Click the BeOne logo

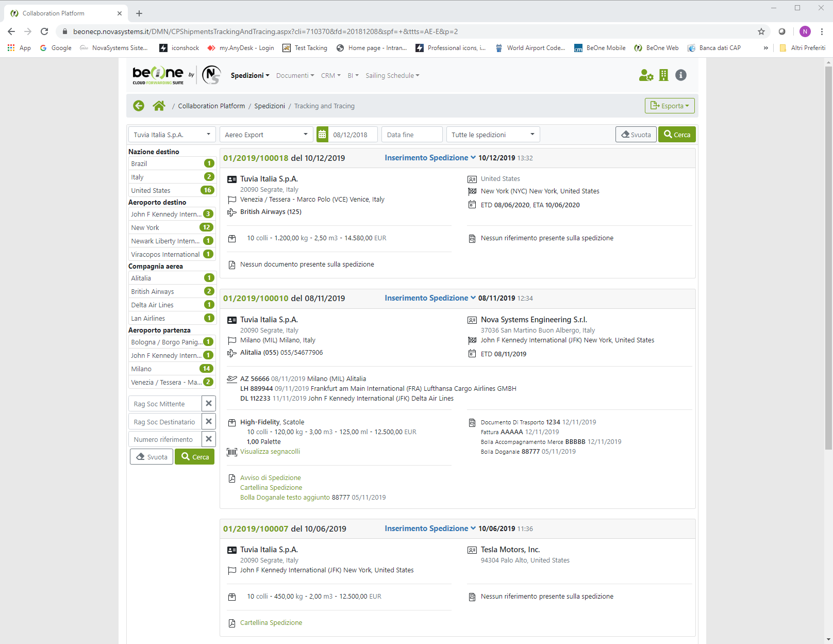click(158, 75)
